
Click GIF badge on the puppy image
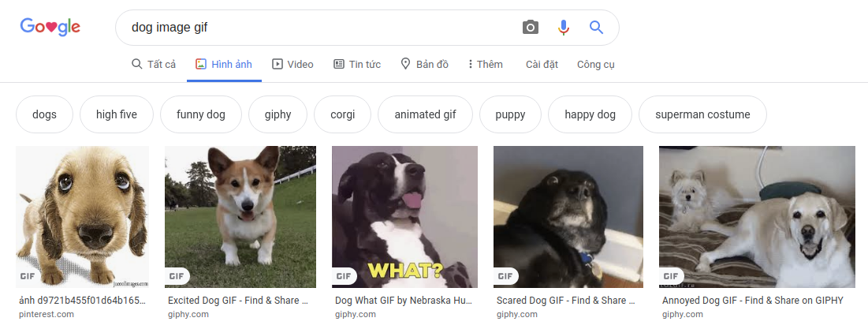point(29,275)
